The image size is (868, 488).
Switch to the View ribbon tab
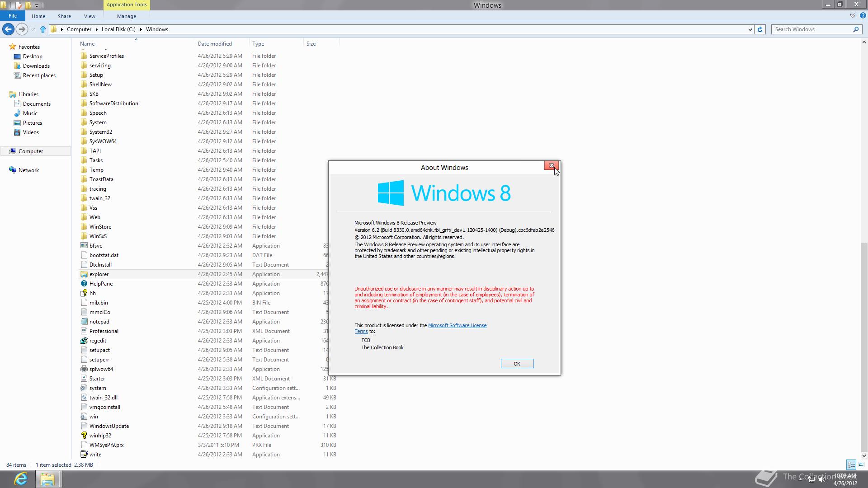90,16
